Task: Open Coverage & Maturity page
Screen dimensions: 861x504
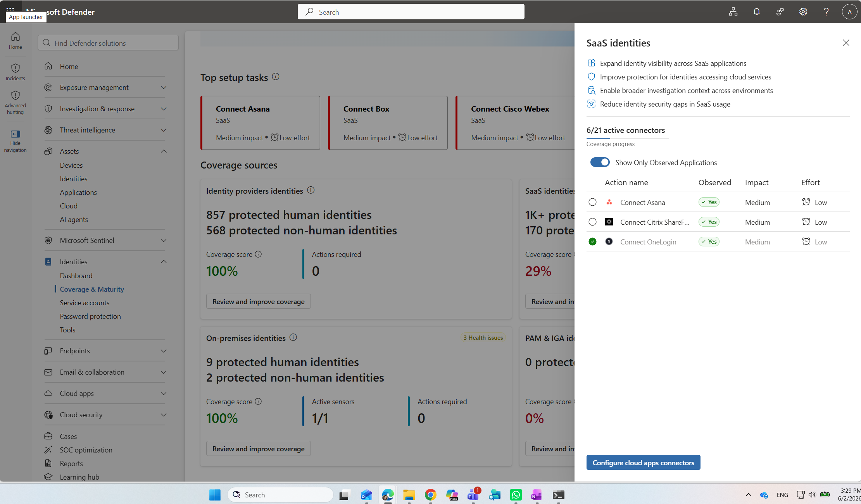Action: [x=92, y=289]
